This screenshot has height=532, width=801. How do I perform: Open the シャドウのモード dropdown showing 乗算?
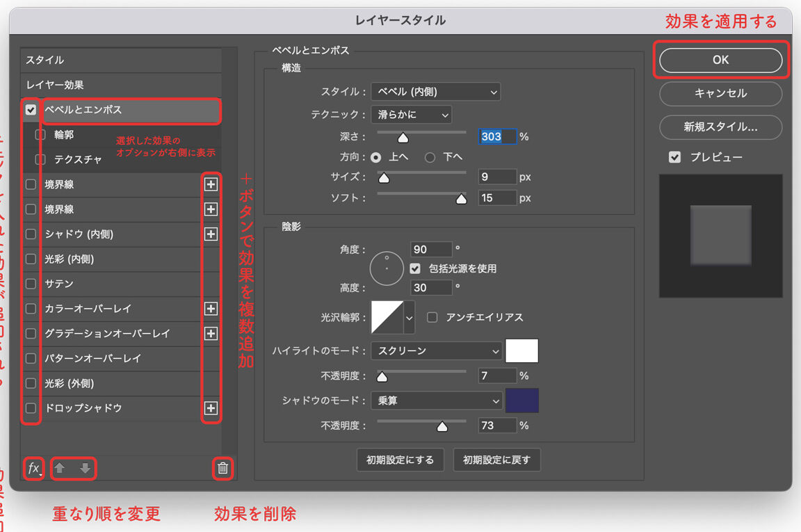[x=437, y=401]
